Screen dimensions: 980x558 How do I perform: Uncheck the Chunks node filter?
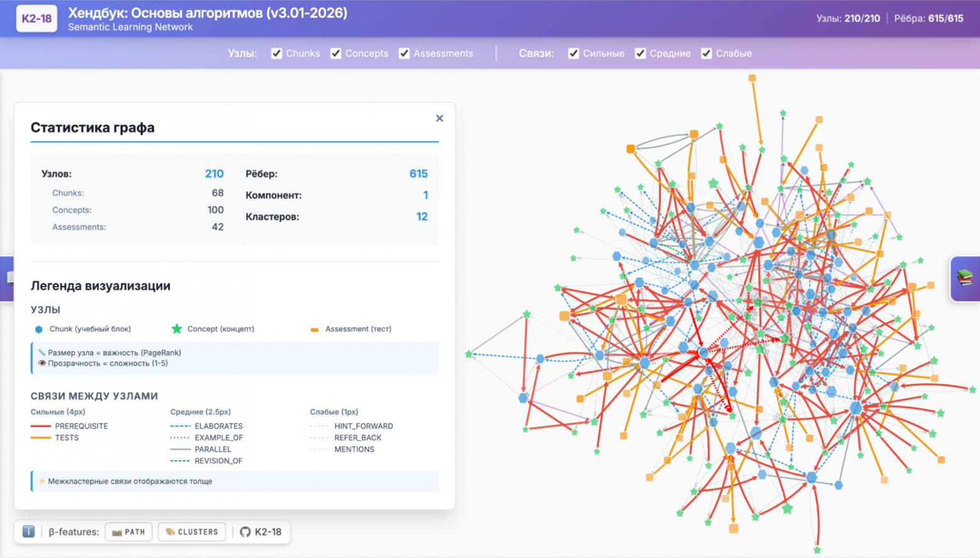pos(276,53)
